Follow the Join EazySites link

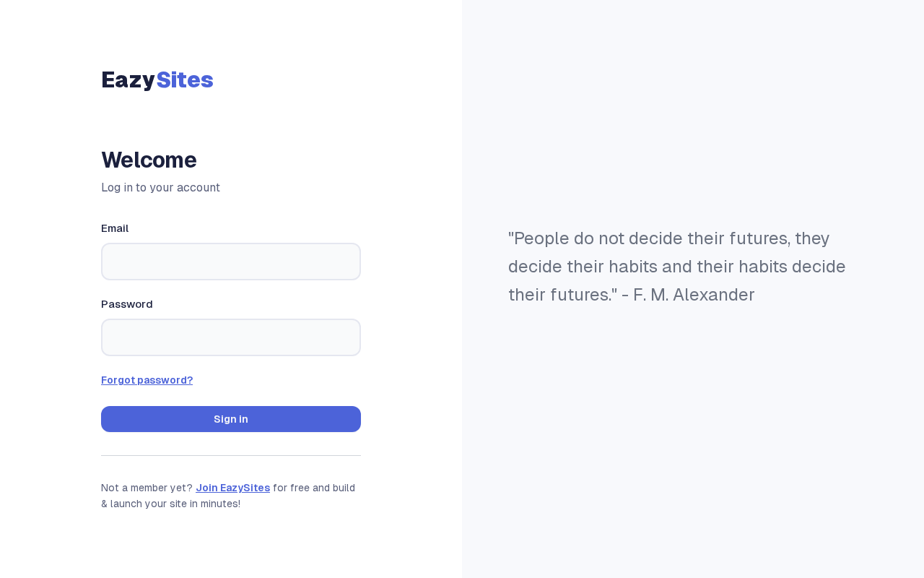tap(232, 488)
